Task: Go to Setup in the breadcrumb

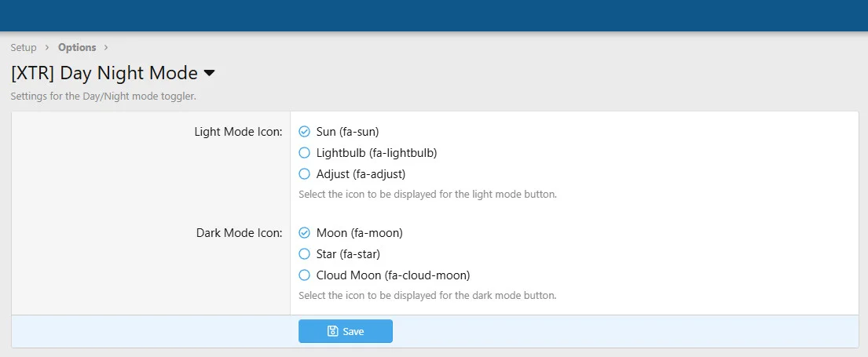Action: [x=24, y=48]
